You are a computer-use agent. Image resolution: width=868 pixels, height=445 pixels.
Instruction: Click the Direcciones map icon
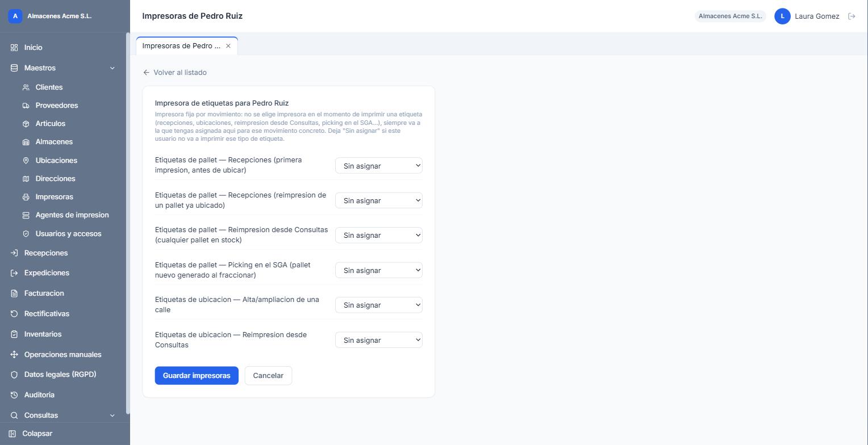click(x=26, y=179)
